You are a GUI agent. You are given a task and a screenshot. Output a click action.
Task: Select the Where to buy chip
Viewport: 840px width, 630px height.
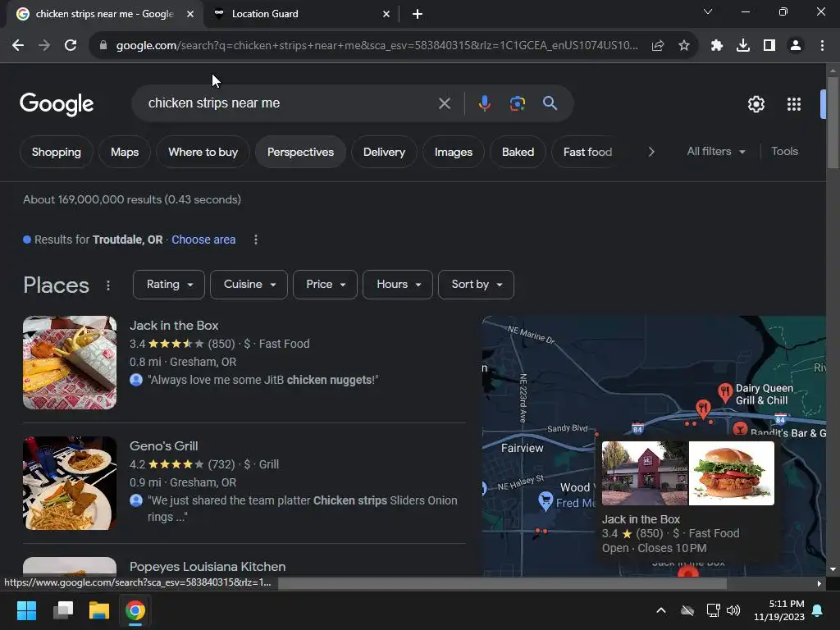point(203,152)
